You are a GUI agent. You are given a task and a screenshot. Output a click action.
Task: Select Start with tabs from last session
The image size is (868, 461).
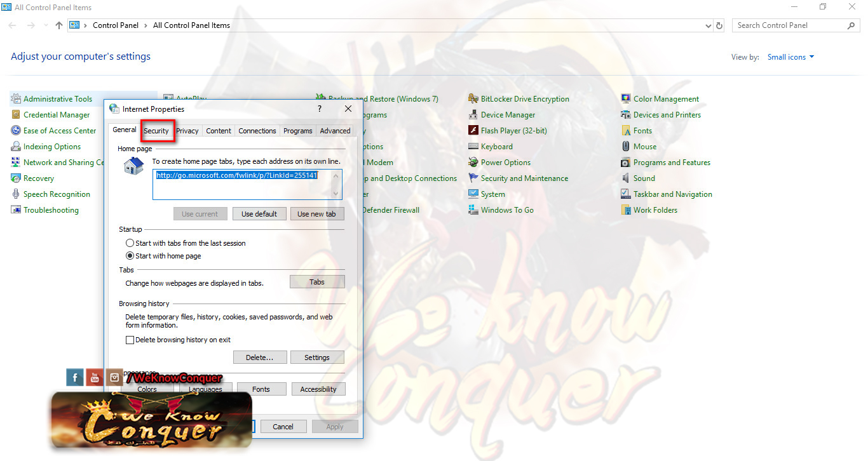[x=130, y=243]
